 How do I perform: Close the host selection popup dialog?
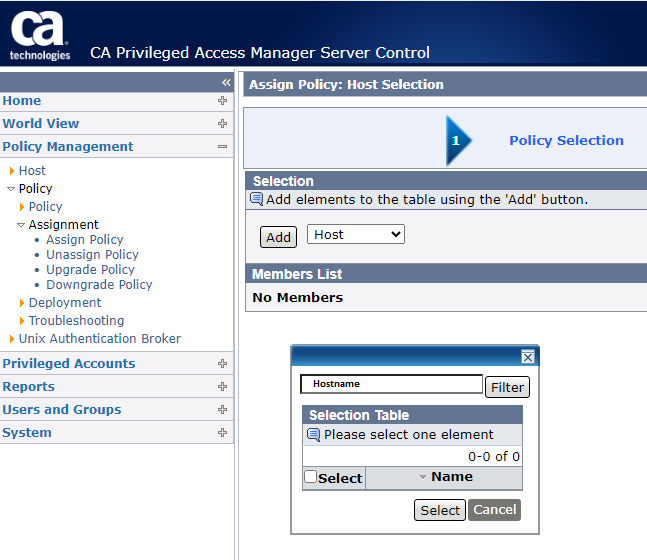(x=528, y=357)
